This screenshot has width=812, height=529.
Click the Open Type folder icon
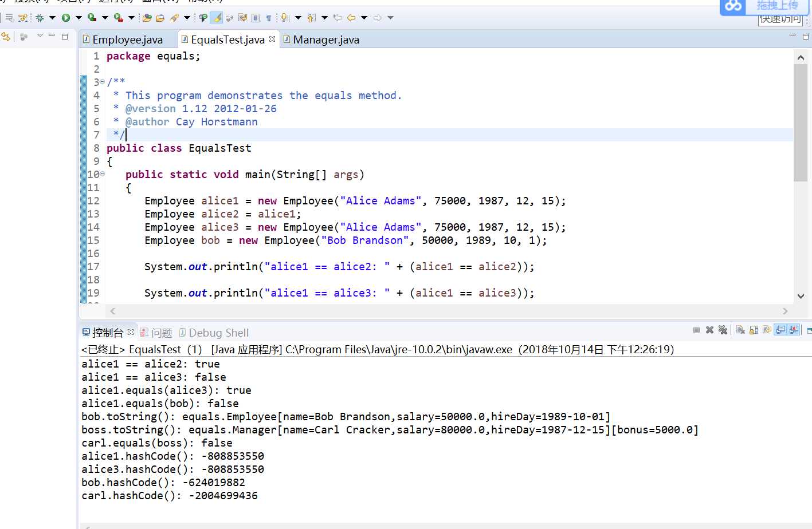point(147,18)
